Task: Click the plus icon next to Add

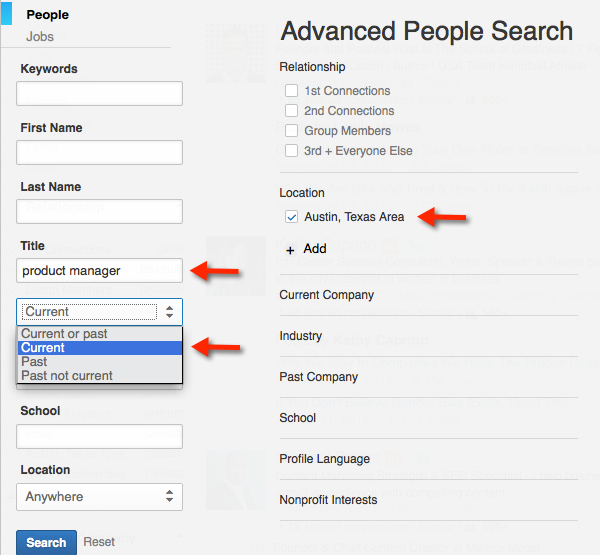Action: (290, 249)
